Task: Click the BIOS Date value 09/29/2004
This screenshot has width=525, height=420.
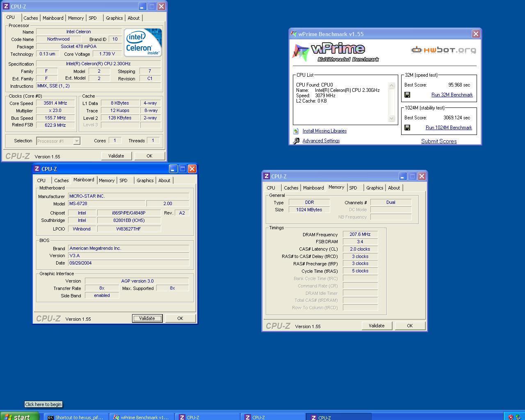Action: click(x=128, y=263)
